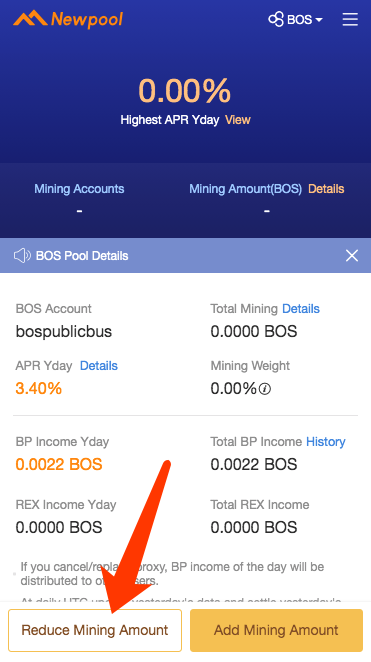Open Details beside Mining Amount(BOS)
This screenshot has height=662, width=371.
326,189
